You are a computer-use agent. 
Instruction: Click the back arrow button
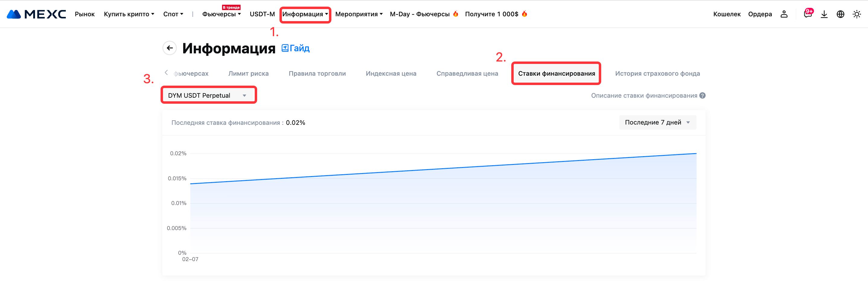170,48
